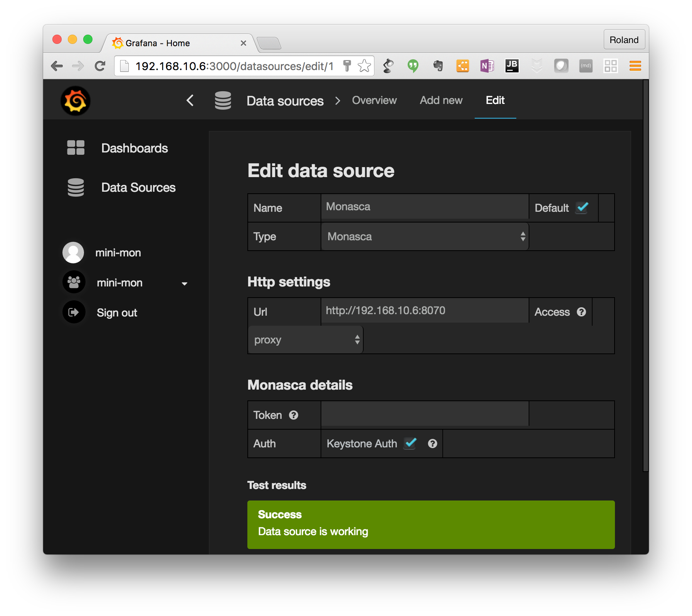Switch to the Overview tab
692x616 pixels.
374,100
